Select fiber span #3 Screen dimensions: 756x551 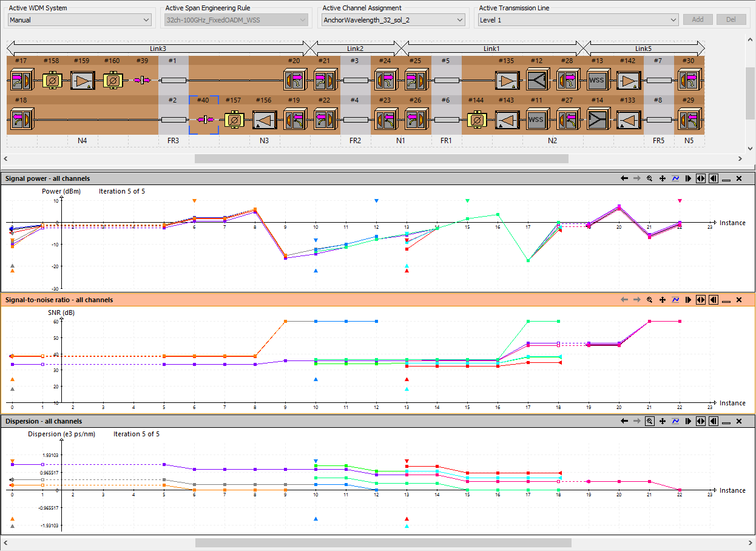355,80
